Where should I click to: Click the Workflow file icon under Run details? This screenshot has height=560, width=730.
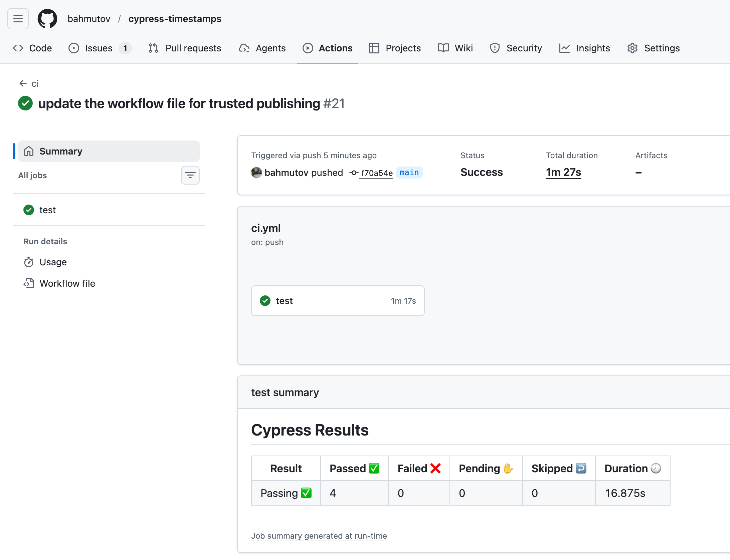[x=29, y=283]
